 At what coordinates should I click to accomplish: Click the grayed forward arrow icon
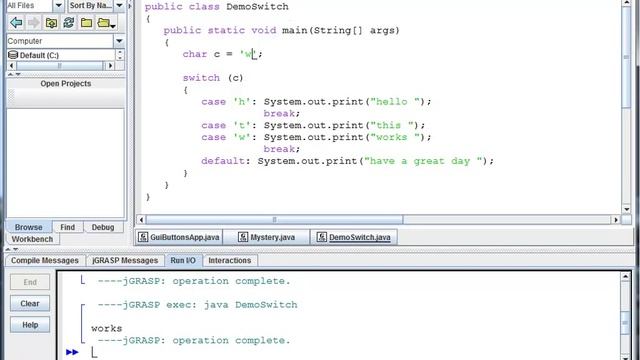(34, 22)
